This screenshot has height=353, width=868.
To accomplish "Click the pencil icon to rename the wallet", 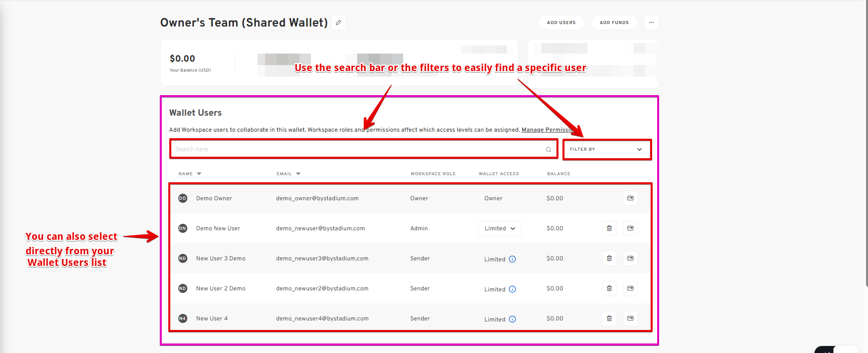I will [x=339, y=23].
